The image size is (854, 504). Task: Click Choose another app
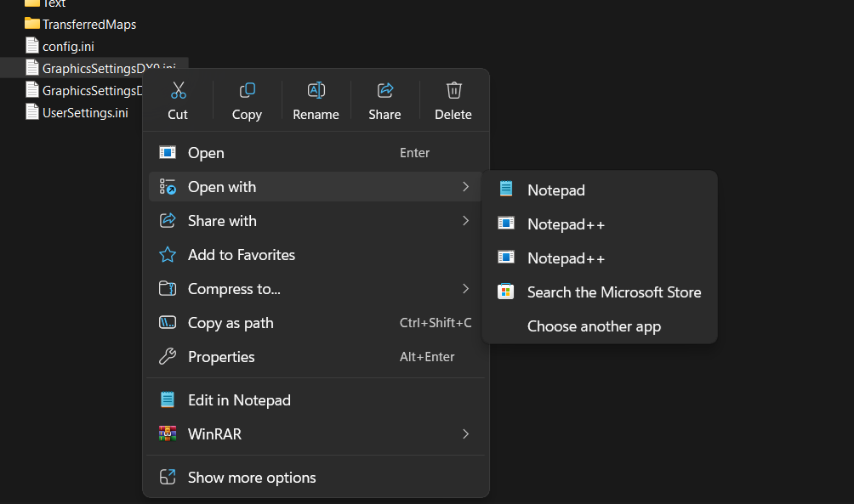594,326
